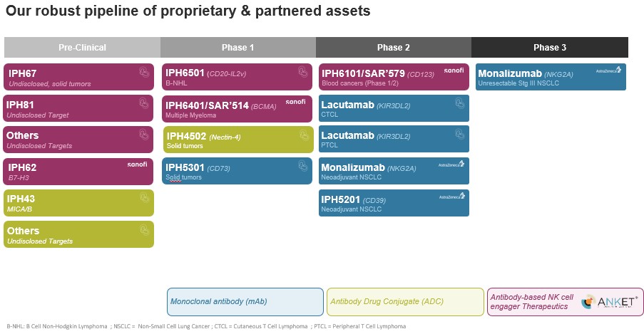The width and height of the screenshot is (644, 334).
Task: Click the Sanofi logo on IPH62 card
Action: click(138, 165)
